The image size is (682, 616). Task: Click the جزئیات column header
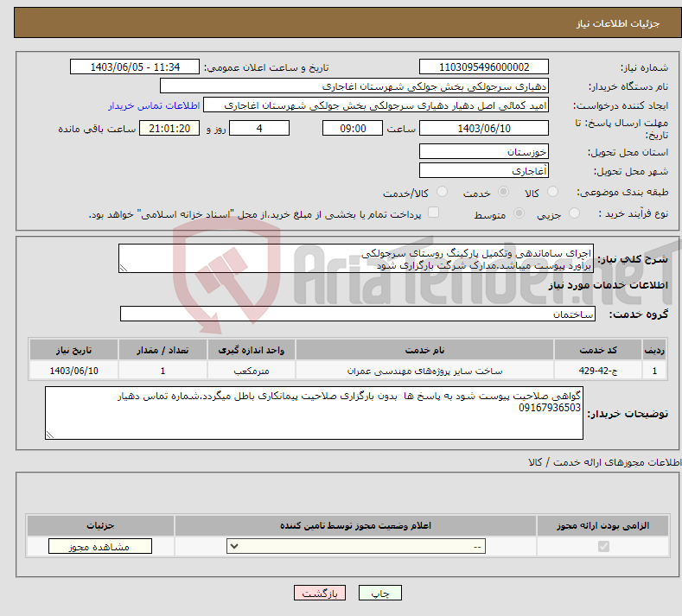100,525
